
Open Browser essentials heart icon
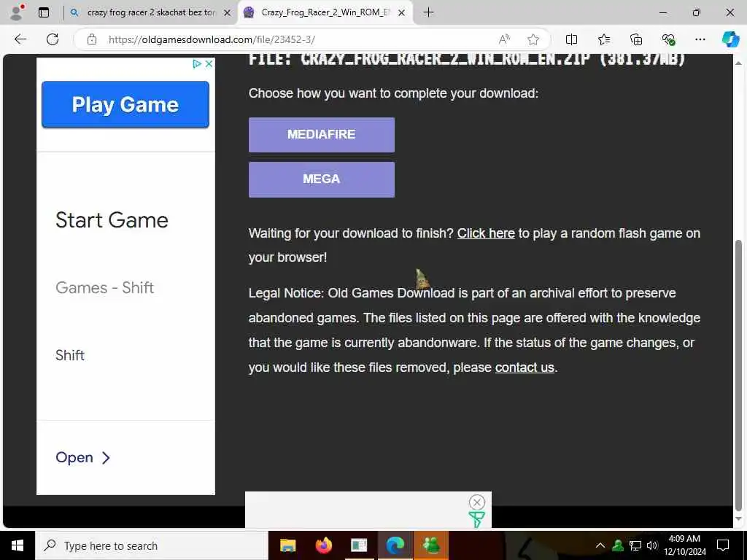[x=668, y=39]
